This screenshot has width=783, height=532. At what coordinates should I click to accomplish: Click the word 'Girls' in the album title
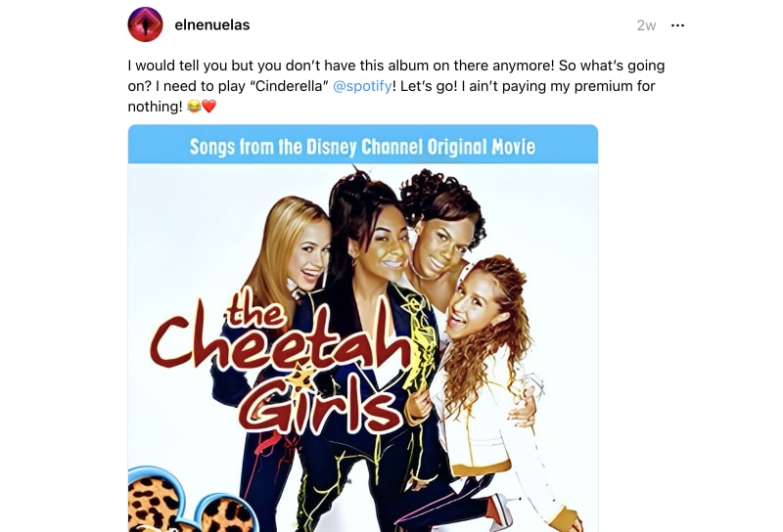[320, 406]
